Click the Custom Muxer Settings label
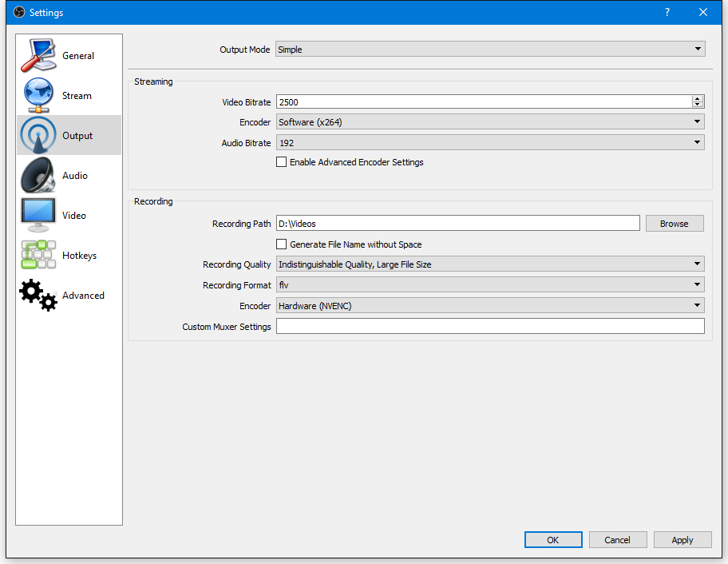The width and height of the screenshot is (728, 564). [x=227, y=327]
